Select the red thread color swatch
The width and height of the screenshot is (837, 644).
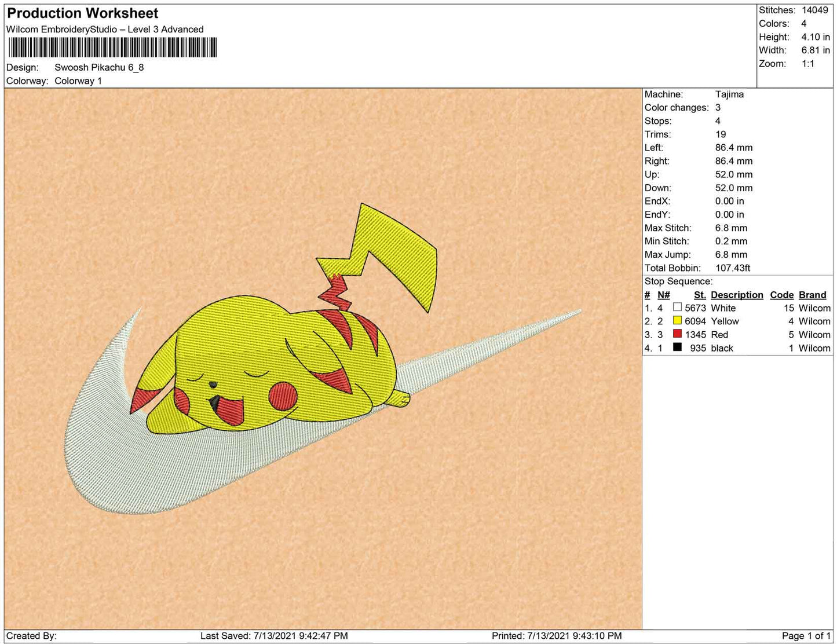[677, 334]
